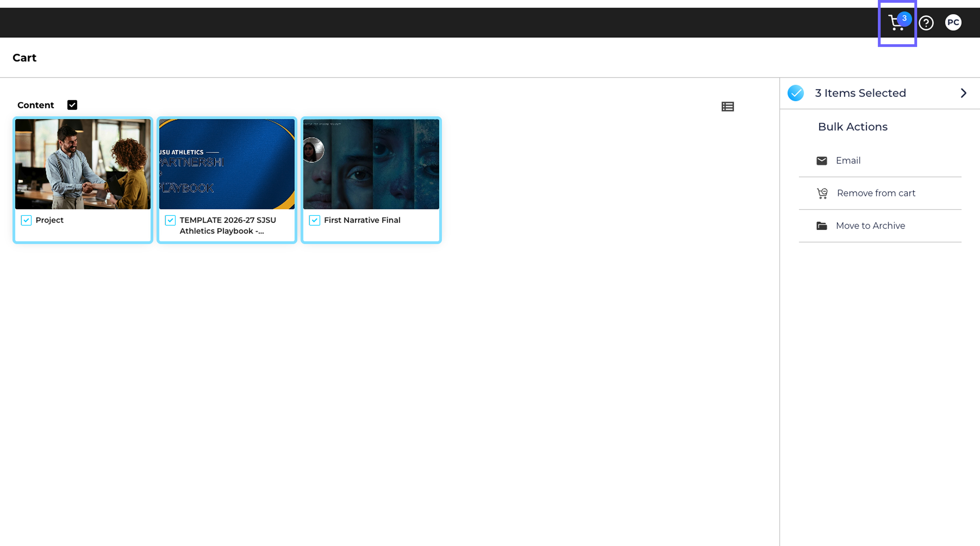Click the First Narrative Final title
The width and height of the screenshot is (980, 546).
(362, 220)
